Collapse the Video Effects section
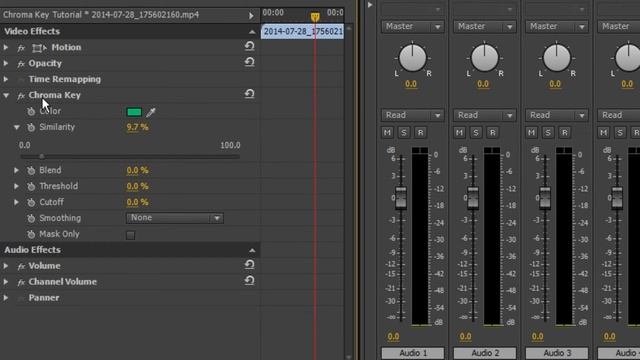Image resolution: width=640 pixels, height=360 pixels. pyautogui.click(x=252, y=32)
